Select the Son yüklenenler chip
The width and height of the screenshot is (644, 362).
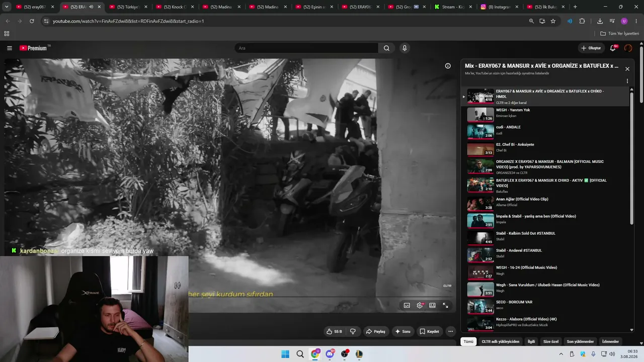point(580,341)
